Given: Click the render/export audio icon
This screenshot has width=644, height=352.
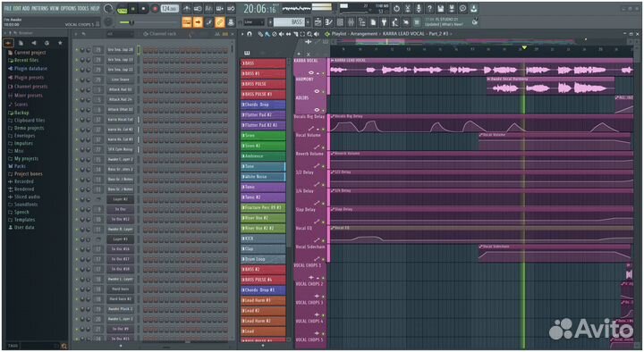Looking at the screenshot, I should (x=452, y=9).
